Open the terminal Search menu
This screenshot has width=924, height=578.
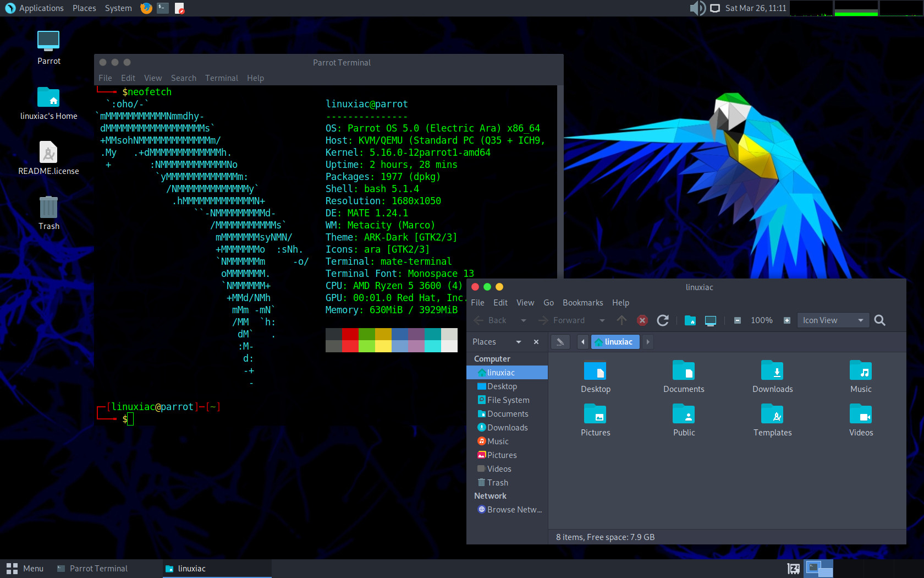184,78
